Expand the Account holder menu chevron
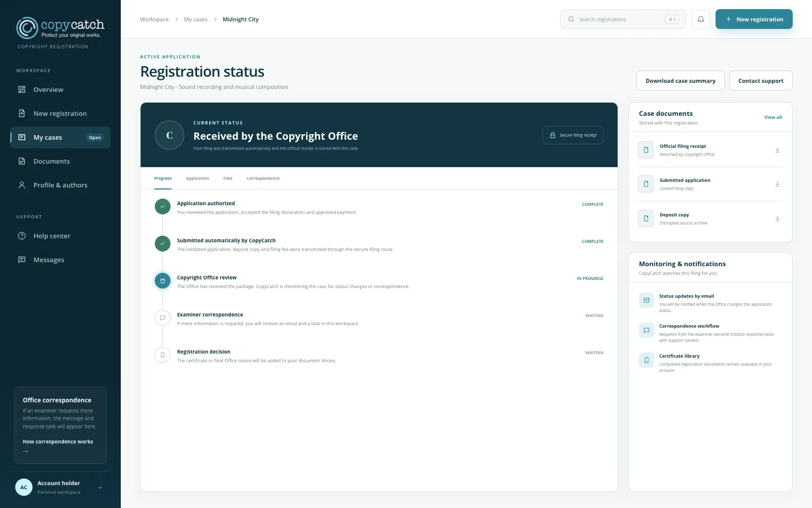This screenshot has height=508, width=812. pyautogui.click(x=100, y=488)
